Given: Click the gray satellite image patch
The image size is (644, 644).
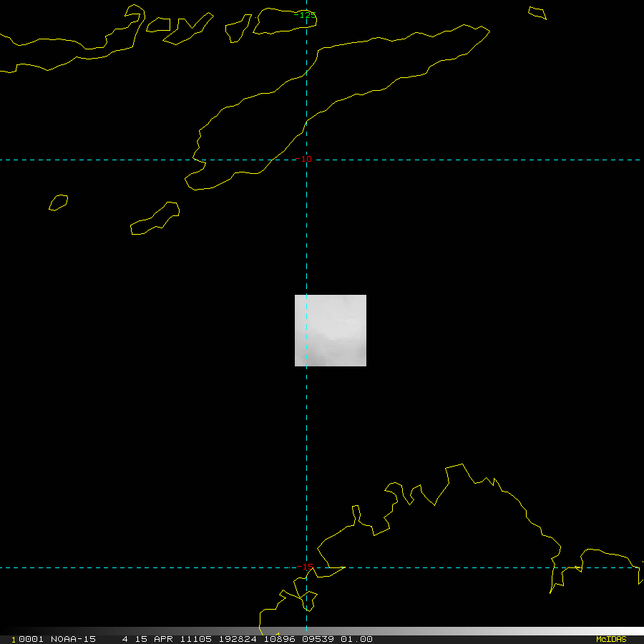Looking at the screenshot, I should click(330, 330).
